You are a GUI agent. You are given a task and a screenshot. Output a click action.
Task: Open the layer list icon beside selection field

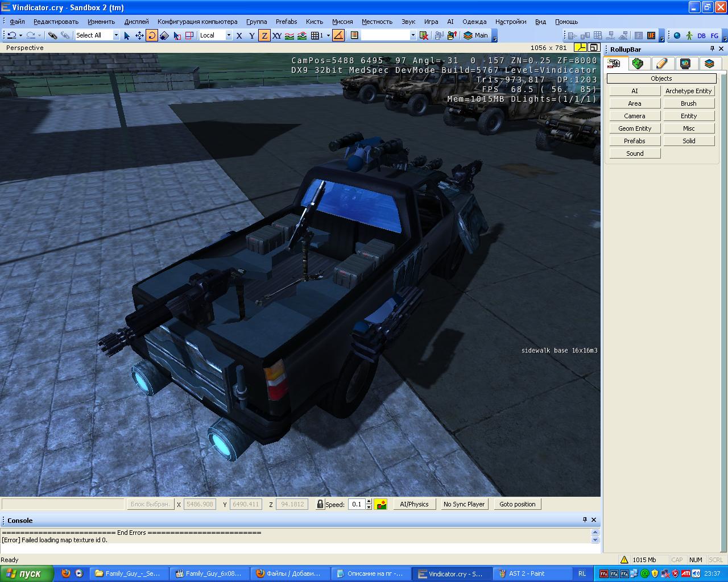[354, 35]
